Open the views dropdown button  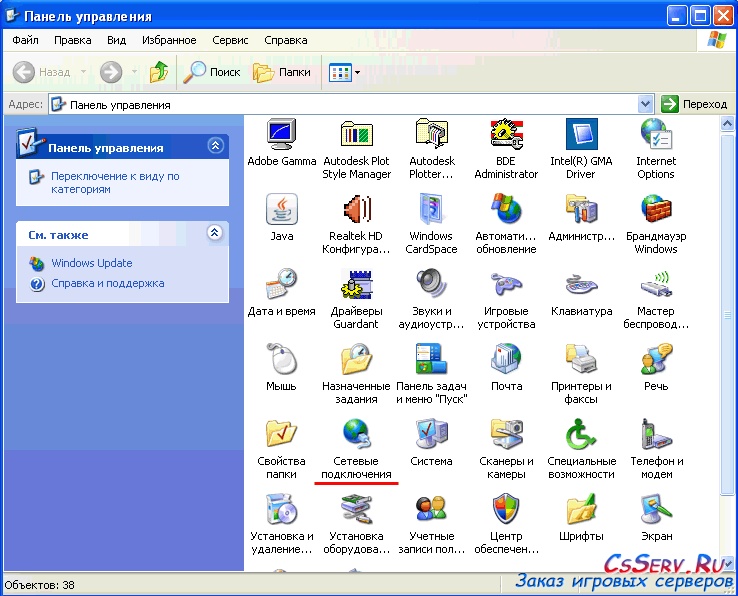345,72
